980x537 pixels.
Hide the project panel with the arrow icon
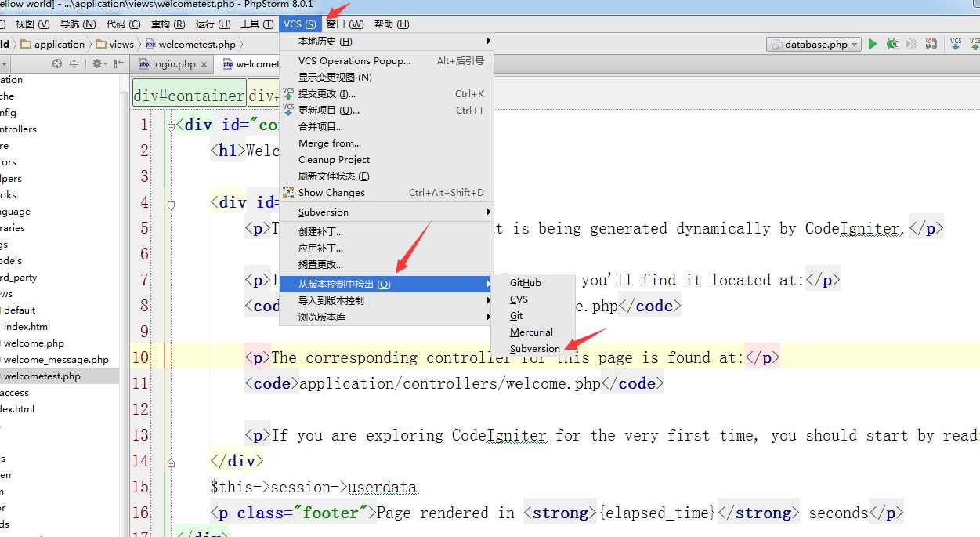[x=119, y=64]
